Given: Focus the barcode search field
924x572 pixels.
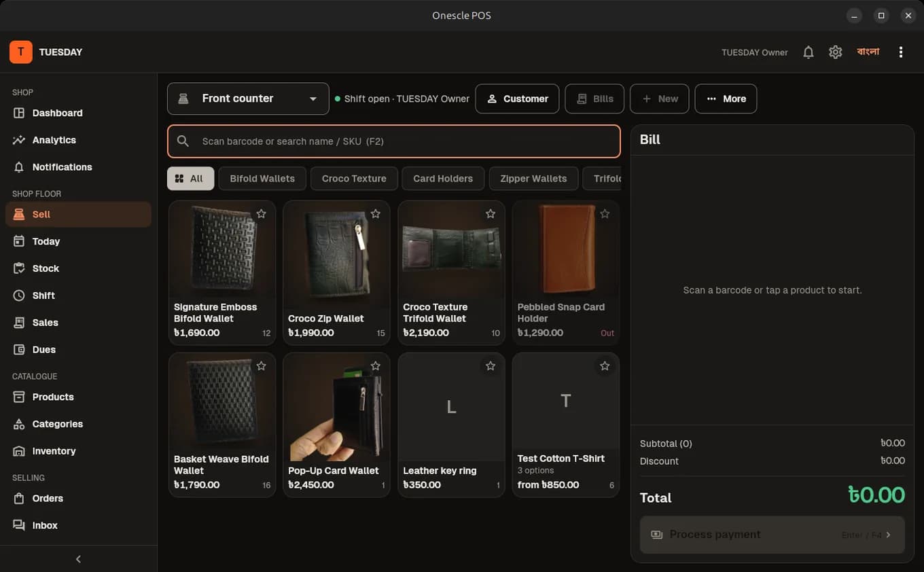Looking at the screenshot, I should point(394,141).
